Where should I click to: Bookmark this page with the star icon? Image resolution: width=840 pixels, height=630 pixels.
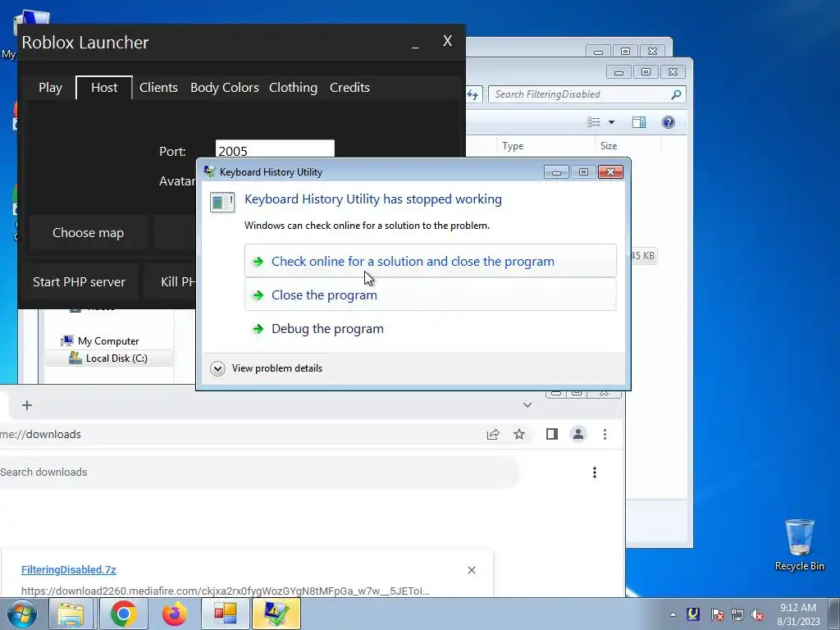tap(519, 434)
